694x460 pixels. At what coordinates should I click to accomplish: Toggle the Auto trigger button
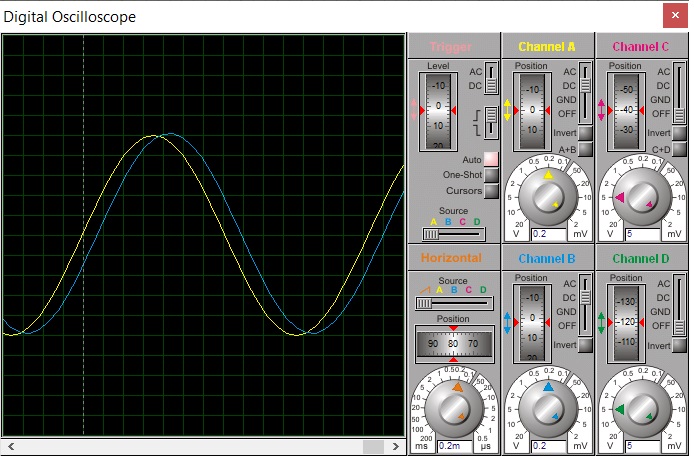tap(491, 160)
